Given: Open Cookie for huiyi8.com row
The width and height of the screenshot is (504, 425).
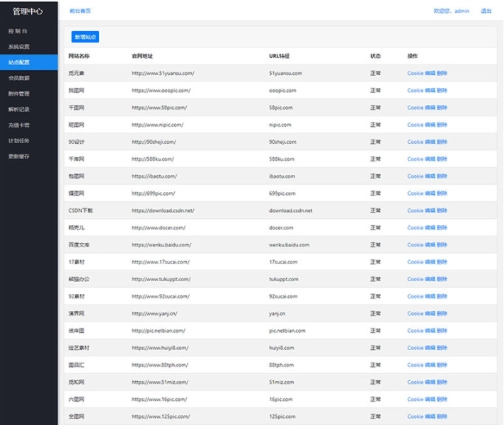Looking at the screenshot, I should click(416, 348).
